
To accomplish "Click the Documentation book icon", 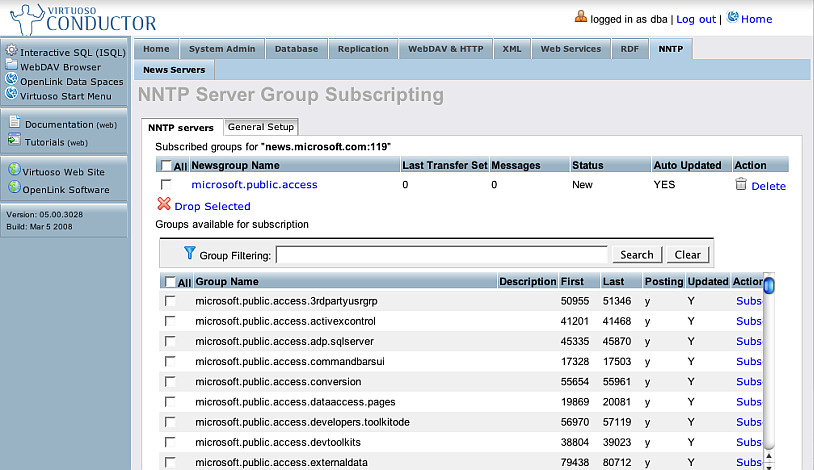I will [14, 123].
